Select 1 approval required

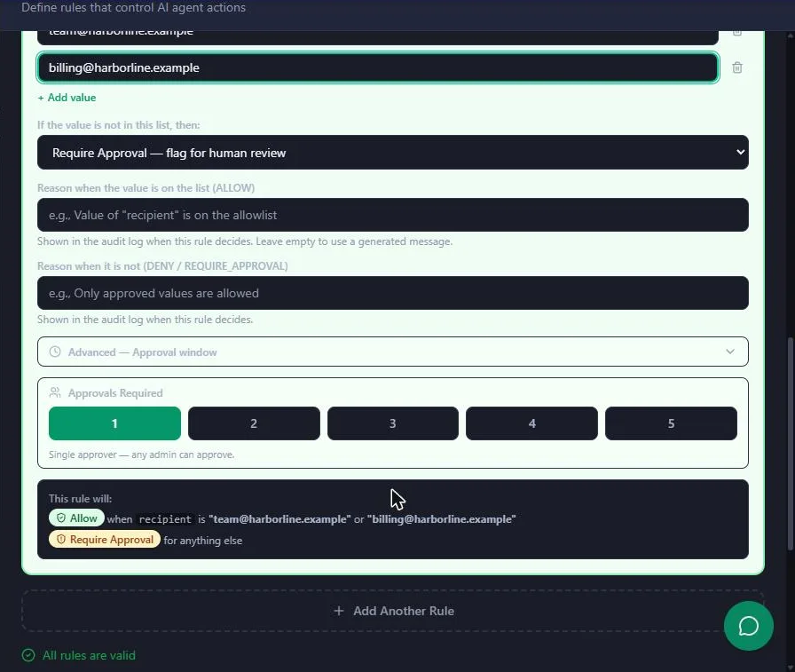coord(114,423)
